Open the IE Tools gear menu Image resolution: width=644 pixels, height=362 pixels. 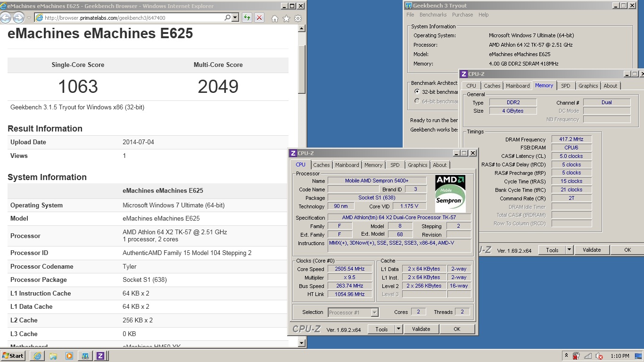point(298,18)
